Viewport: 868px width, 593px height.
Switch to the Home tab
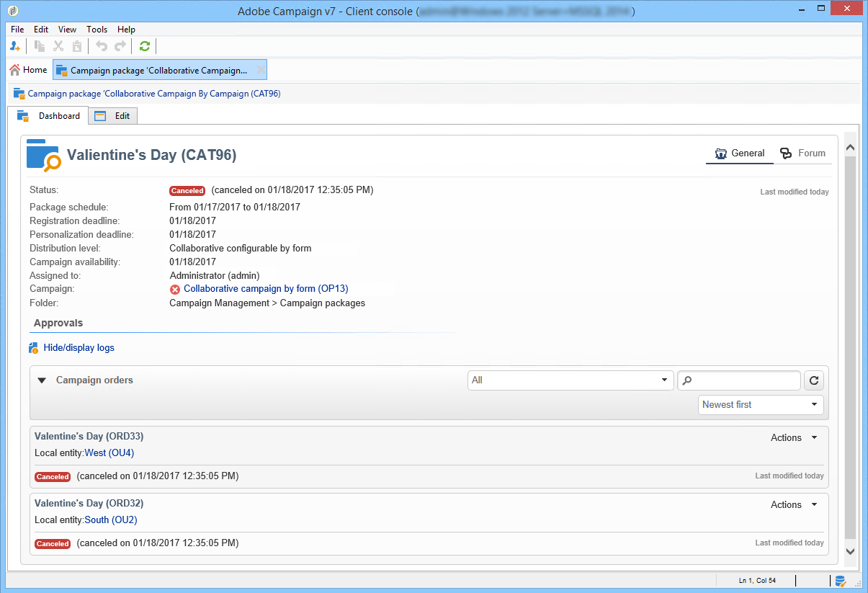pyautogui.click(x=28, y=70)
